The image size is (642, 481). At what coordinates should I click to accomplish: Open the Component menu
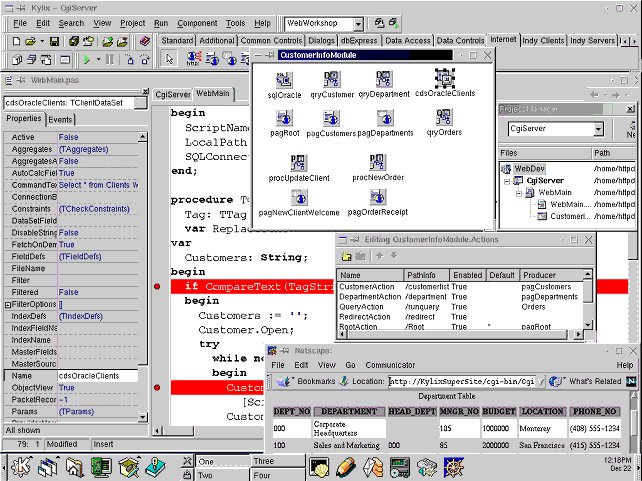[x=197, y=23]
